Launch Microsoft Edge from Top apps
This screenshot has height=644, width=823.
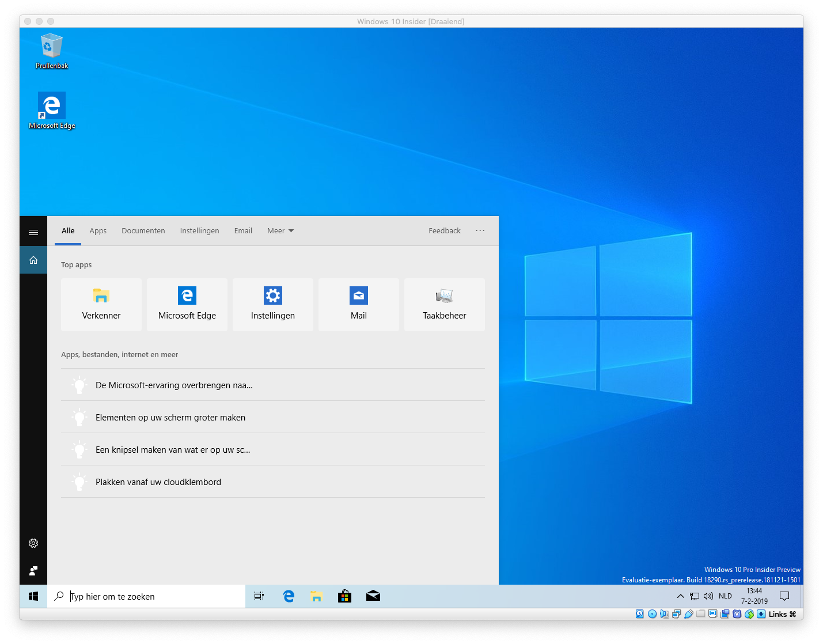pyautogui.click(x=187, y=304)
